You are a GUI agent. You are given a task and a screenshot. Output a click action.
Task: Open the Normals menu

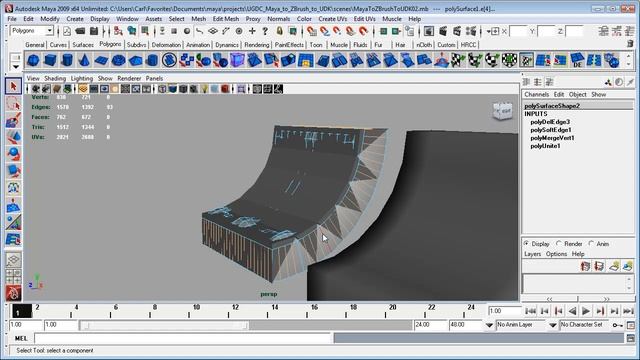(x=278, y=19)
